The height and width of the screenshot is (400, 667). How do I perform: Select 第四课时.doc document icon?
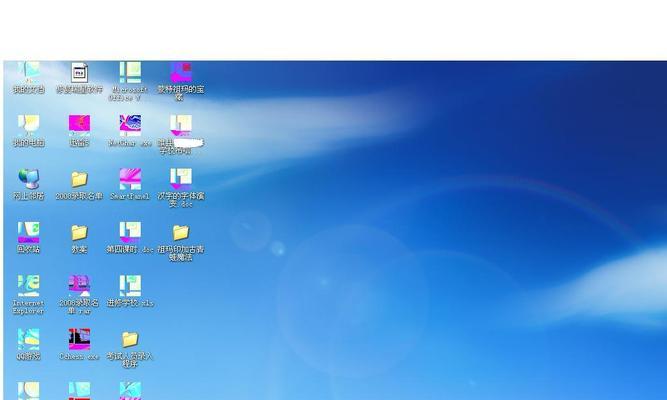(130, 237)
